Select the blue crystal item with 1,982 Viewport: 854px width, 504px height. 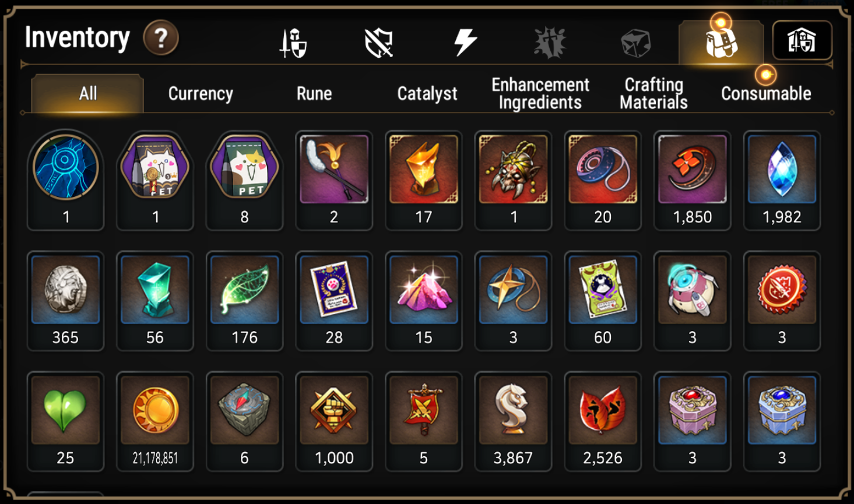tap(782, 181)
